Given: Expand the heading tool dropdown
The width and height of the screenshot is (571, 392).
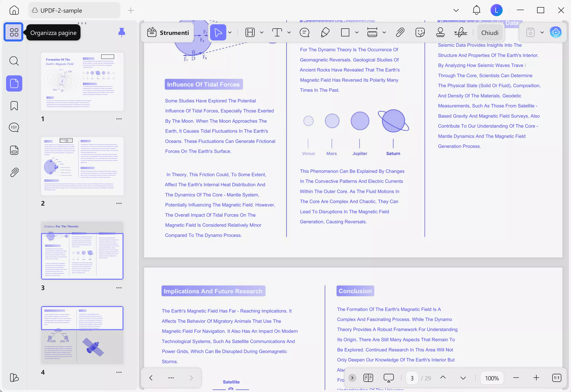Looking at the screenshot, I should pyautogui.click(x=262, y=32).
